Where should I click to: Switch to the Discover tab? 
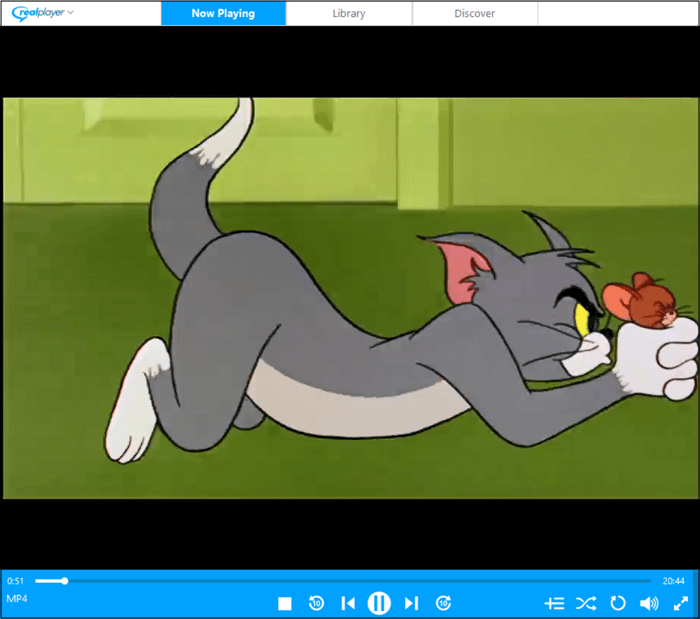(474, 14)
